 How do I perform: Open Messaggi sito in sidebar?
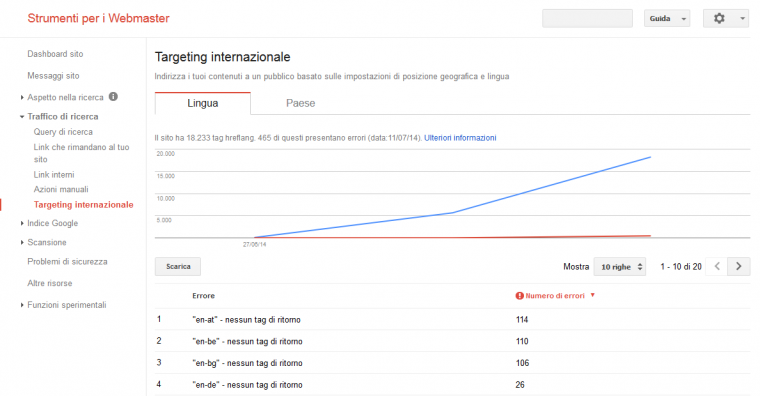click(x=53, y=76)
